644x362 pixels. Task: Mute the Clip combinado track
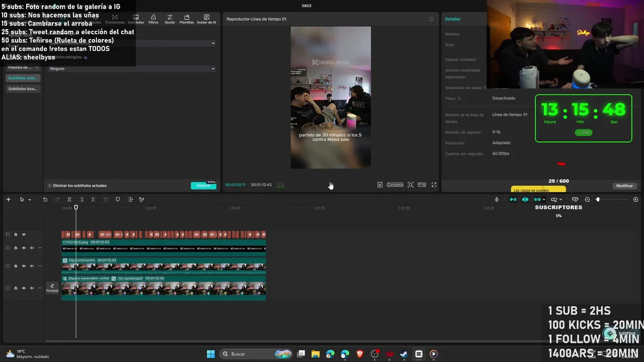coord(32,266)
